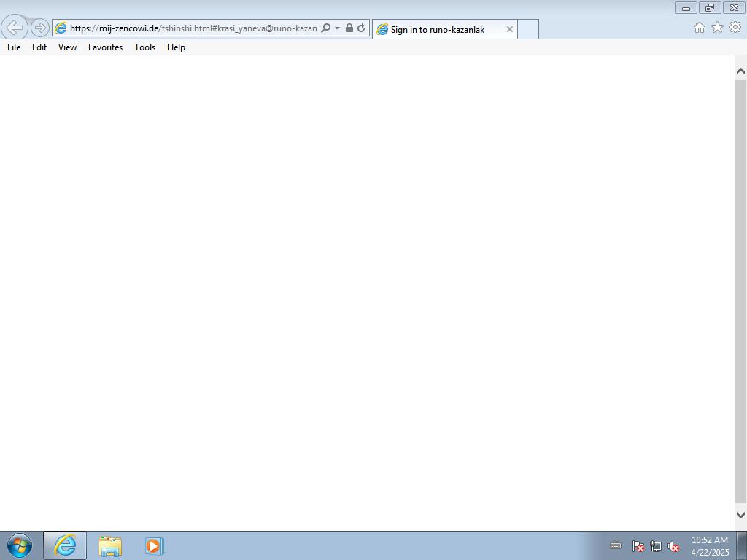The image size is (747, 560).
Task: Open a new blank tab
Action: (528, 29)
